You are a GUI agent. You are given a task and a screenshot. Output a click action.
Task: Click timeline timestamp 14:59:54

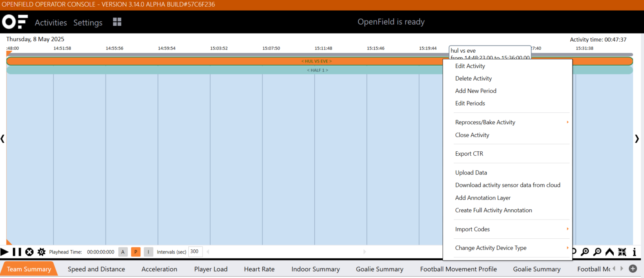tap(167, 48)
